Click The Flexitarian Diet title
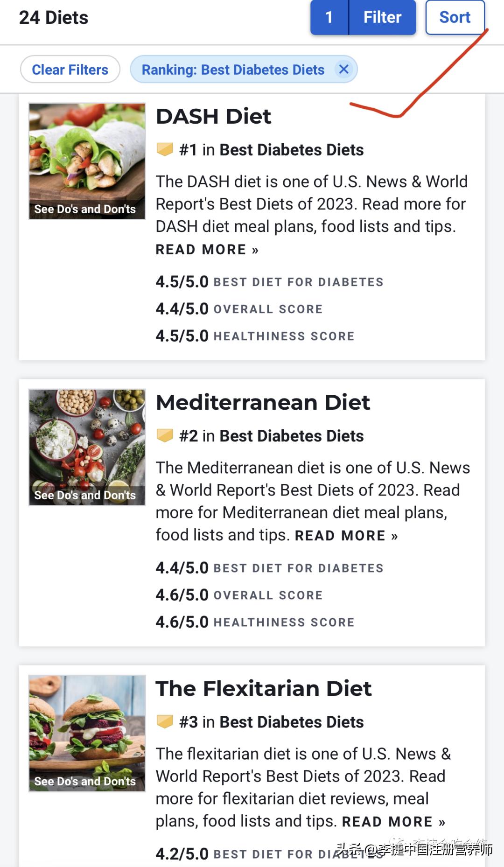The width and height of the screenshot is (504, 867). [264, 688]
